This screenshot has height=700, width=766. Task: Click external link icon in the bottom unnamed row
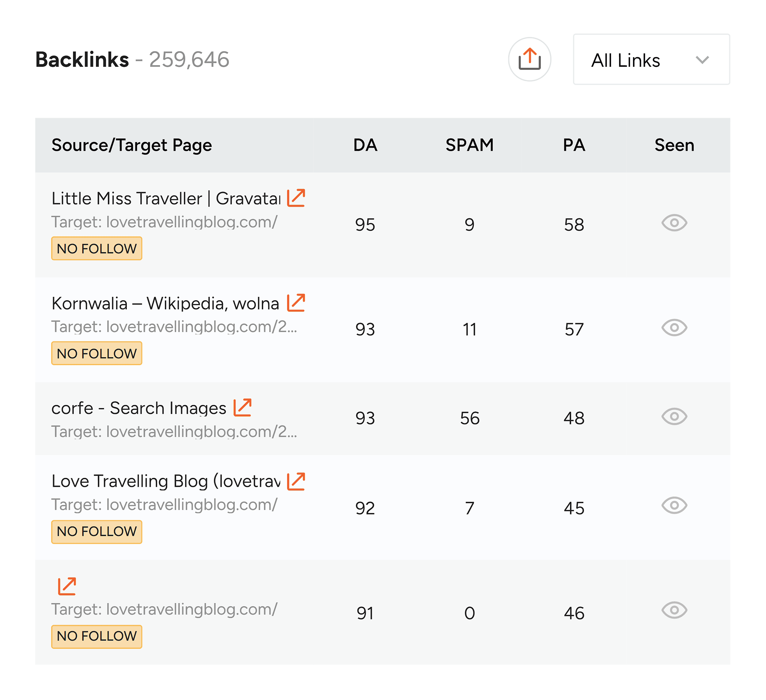pos(68,586)
